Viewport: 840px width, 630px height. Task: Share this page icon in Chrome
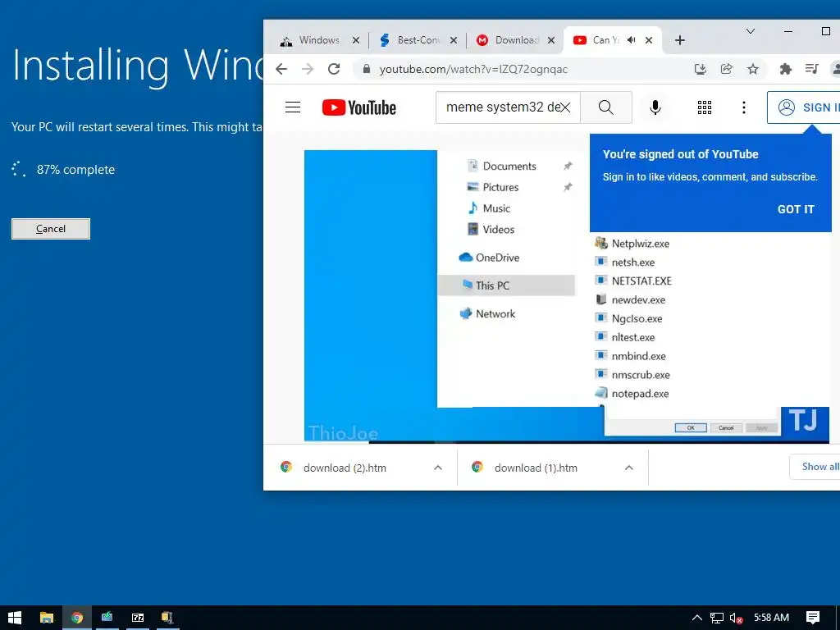tap(727, 69)
